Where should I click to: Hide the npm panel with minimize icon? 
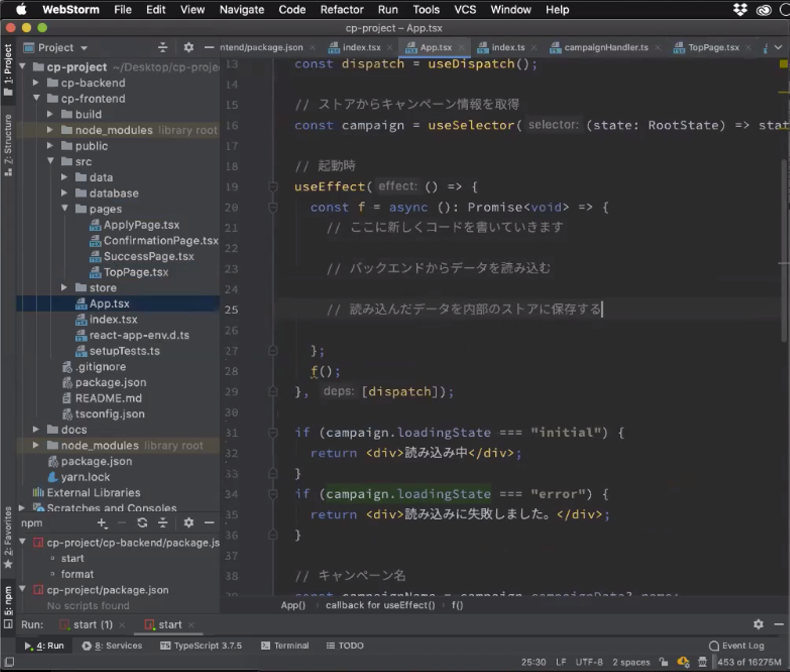tap(209, 523)
